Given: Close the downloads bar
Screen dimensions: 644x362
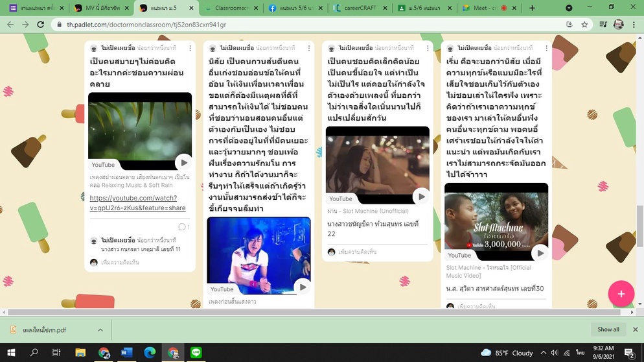Looking at the screenshot, I should click(635, 330).
